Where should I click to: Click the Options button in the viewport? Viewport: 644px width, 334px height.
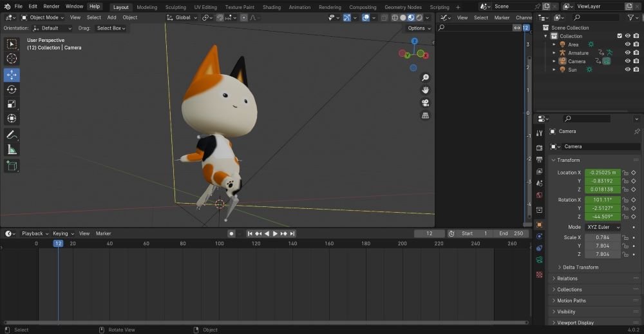(419, 28)
